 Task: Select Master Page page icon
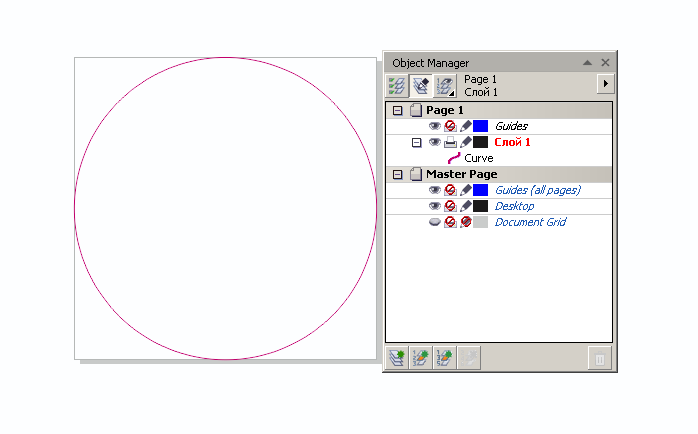click(x=416, y=174)
